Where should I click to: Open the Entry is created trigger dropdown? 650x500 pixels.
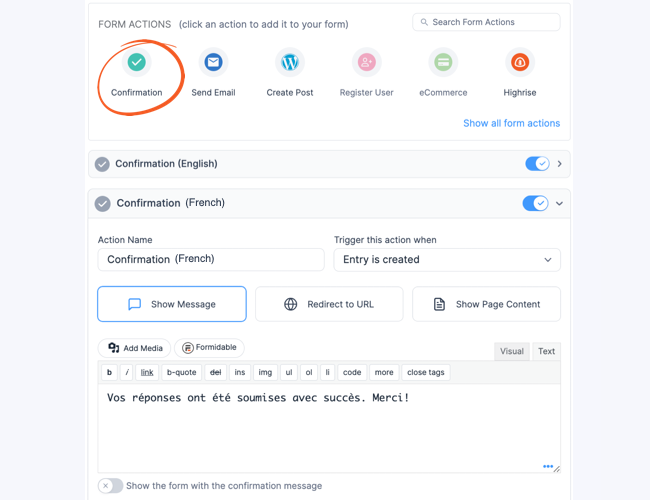[x=447, y=260]
